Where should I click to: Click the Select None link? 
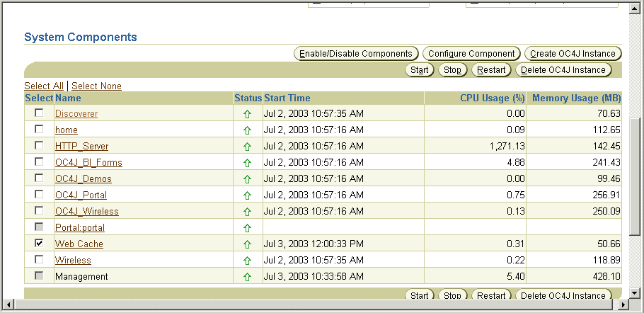96,86
